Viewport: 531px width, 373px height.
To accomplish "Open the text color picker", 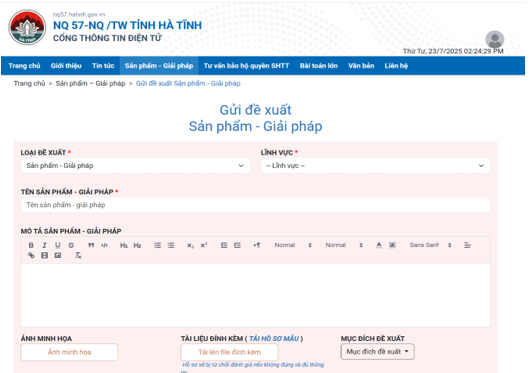I will coord(379,245).
